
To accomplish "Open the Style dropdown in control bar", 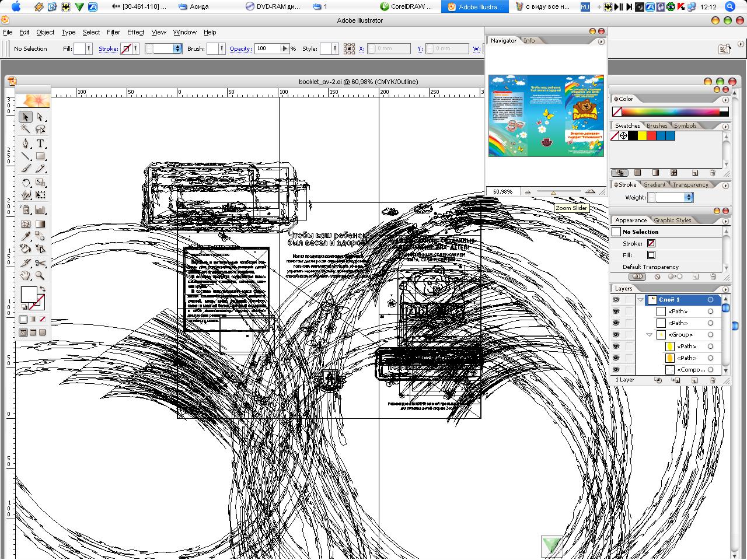I will click(x=334, y=49).
